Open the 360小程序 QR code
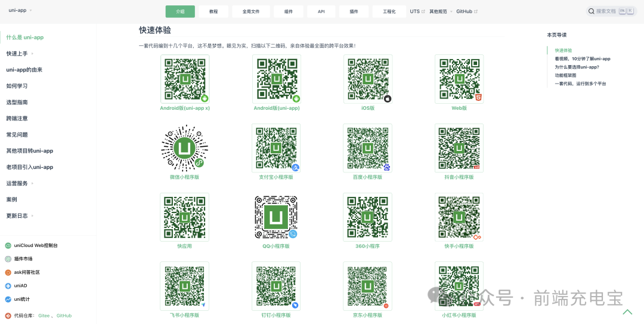644x324 pixels. click(367, 217)
